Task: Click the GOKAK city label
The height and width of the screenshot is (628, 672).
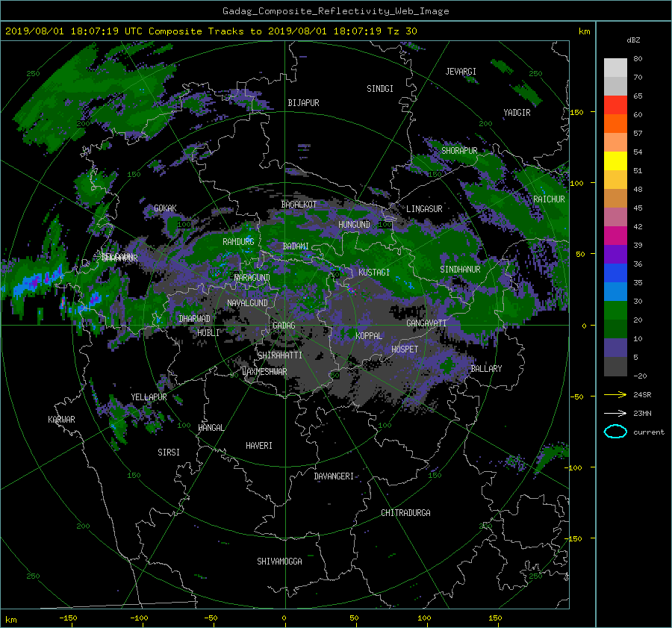Action: pos(165,208)
